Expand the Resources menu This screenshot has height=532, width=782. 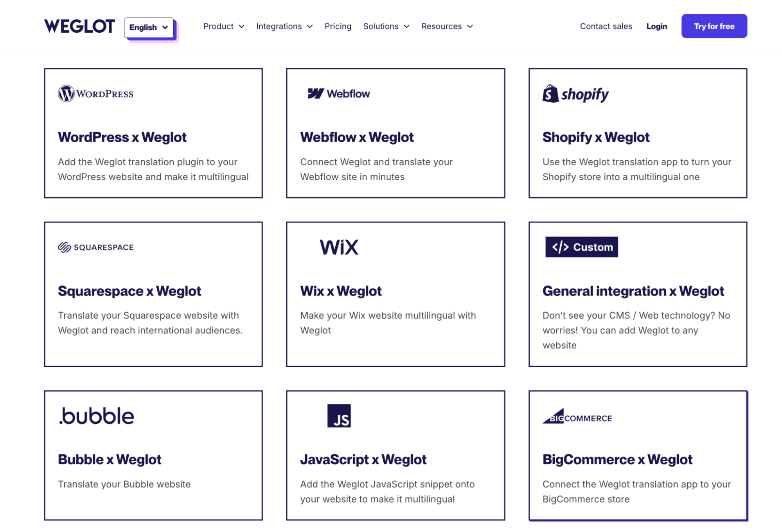click(x=447, y=26)
